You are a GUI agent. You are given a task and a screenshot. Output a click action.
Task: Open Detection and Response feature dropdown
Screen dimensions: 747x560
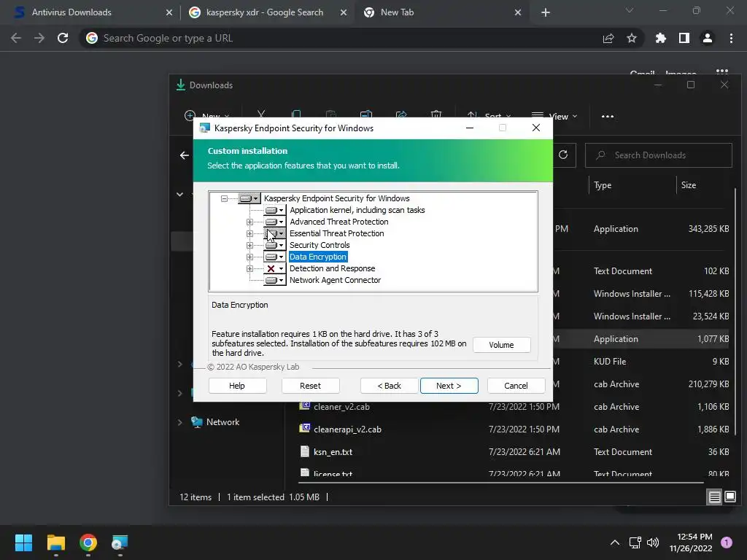(274, 268)
